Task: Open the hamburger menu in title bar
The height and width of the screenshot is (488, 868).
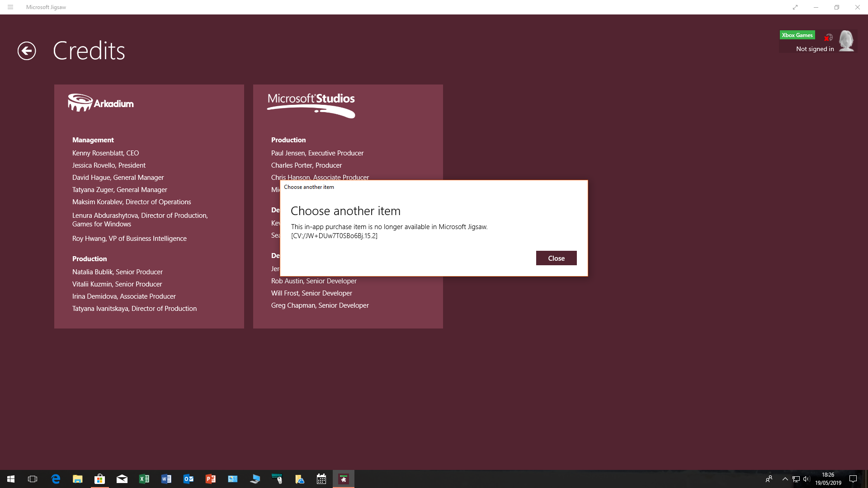Action: tap(10, 7)
